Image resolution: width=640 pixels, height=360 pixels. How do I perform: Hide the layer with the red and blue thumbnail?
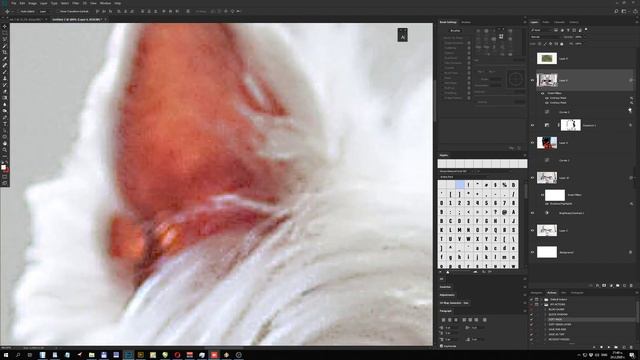click(x=532, y=143)
